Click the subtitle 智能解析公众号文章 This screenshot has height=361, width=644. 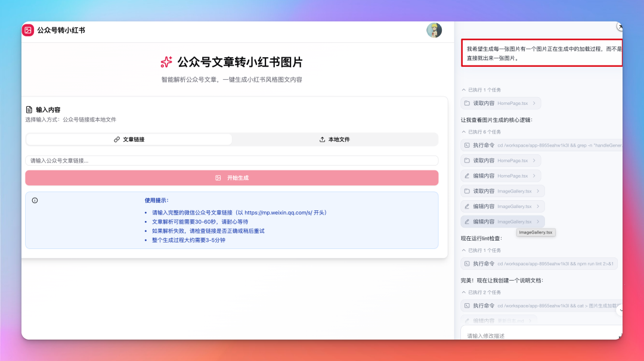coord(231,80)
